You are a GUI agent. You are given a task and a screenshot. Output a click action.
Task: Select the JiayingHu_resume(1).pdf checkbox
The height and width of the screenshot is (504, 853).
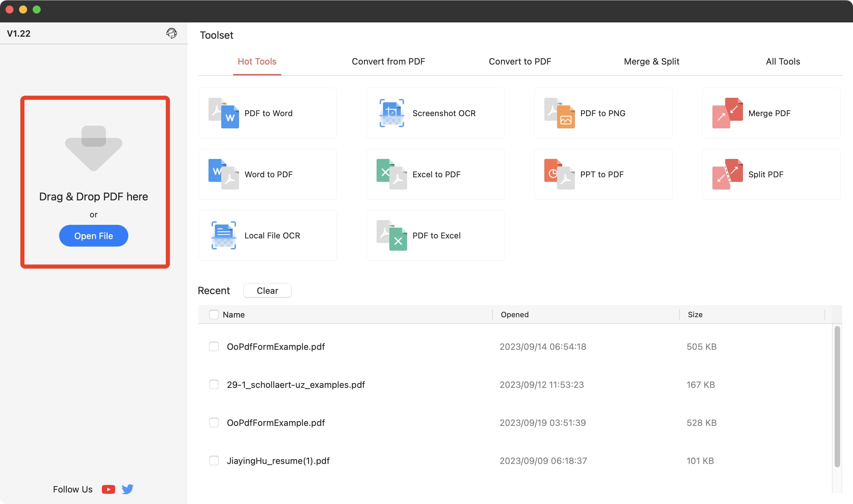pyautogui.click(x=214, y=461)
